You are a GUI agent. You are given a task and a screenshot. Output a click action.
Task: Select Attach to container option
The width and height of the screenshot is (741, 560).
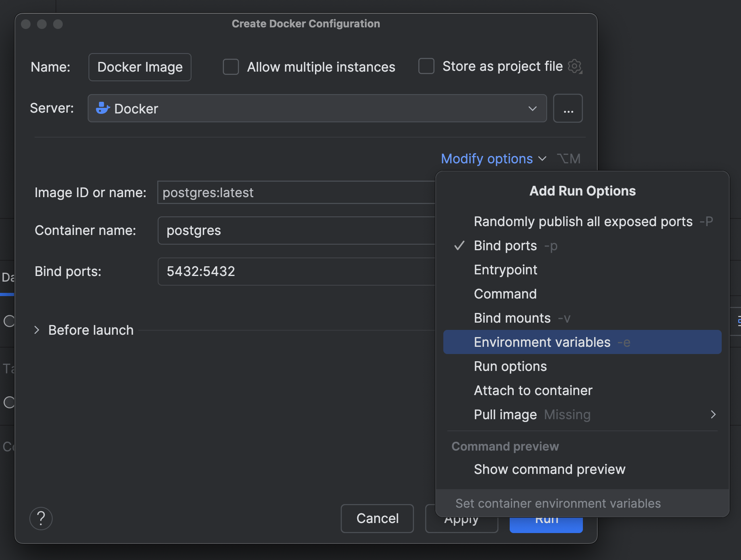coord(533,391)
